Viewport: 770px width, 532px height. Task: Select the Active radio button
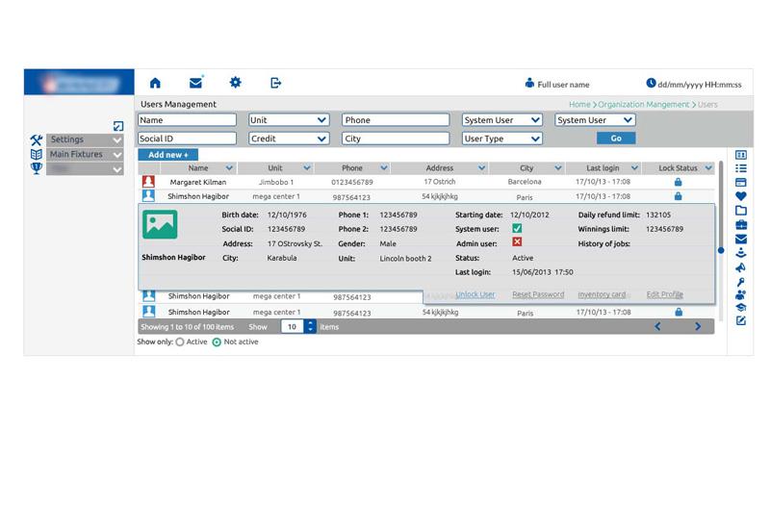click(x=180, y=342)
